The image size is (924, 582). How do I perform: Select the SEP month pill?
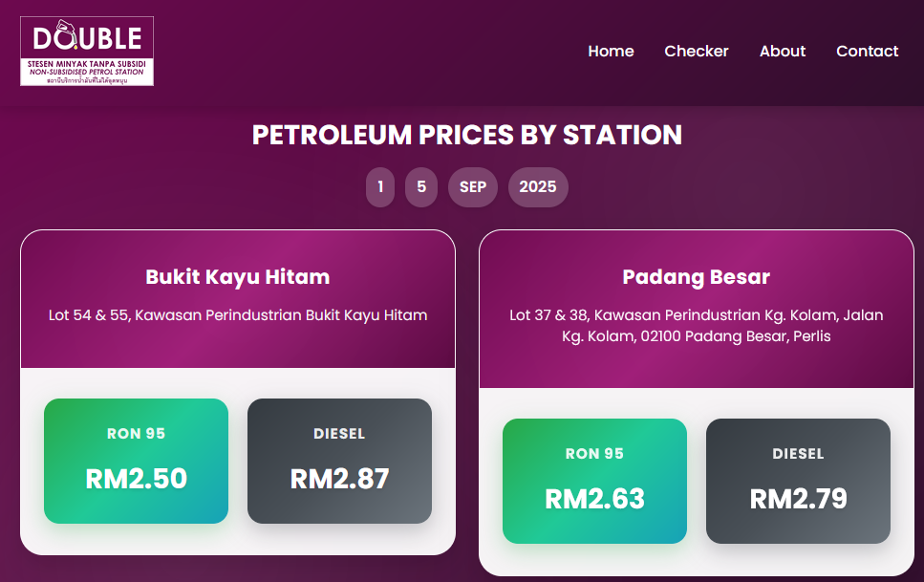(473, 187)
